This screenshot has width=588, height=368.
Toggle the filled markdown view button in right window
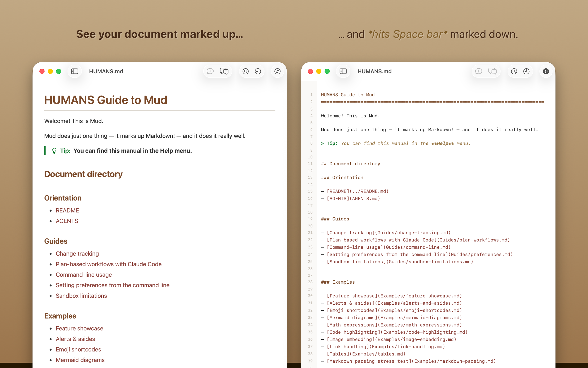click(546, 71)
